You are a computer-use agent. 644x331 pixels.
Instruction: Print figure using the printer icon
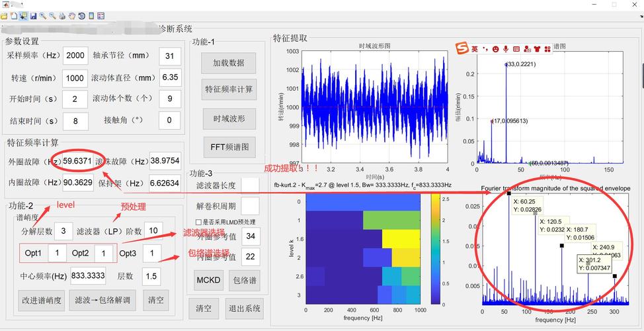[x=62, y=16]
